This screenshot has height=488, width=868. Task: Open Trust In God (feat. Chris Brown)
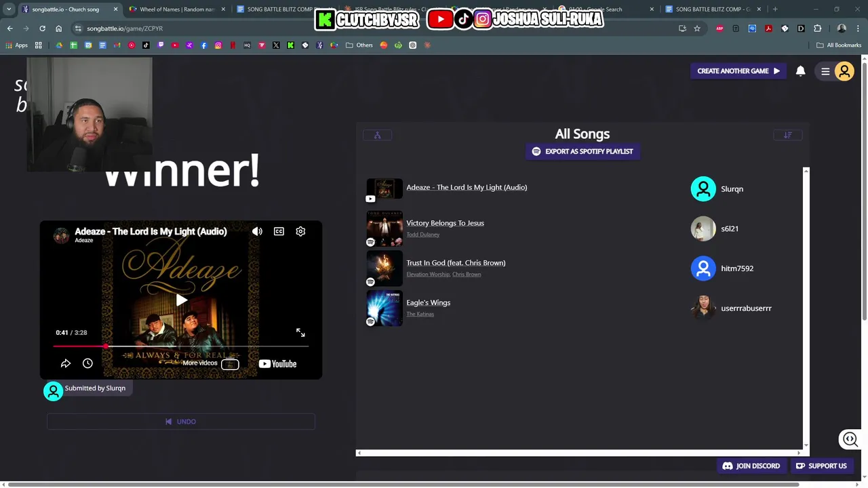(x=456, y=262)
